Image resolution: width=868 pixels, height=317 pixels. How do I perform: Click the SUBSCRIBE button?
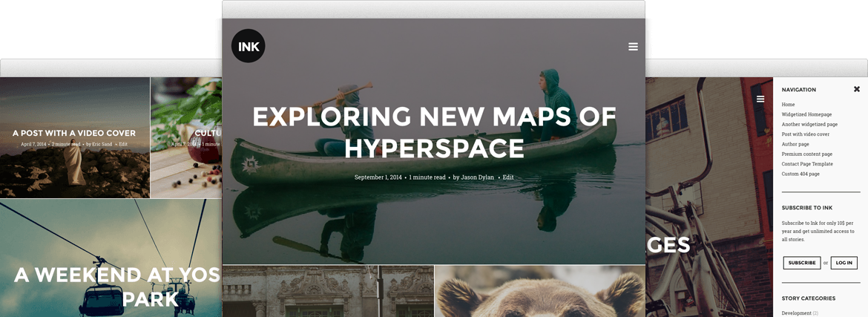(801, 263)
